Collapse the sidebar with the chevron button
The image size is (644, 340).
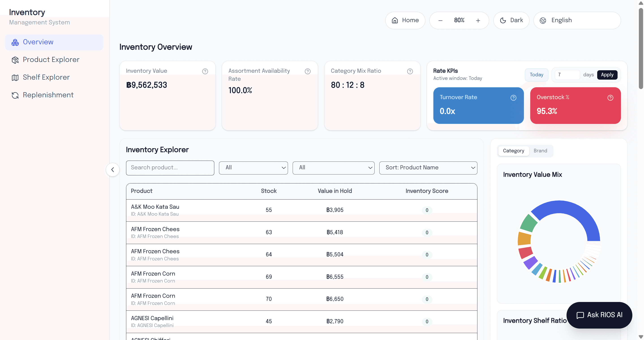pyautogui.click(x=113, y=170)
